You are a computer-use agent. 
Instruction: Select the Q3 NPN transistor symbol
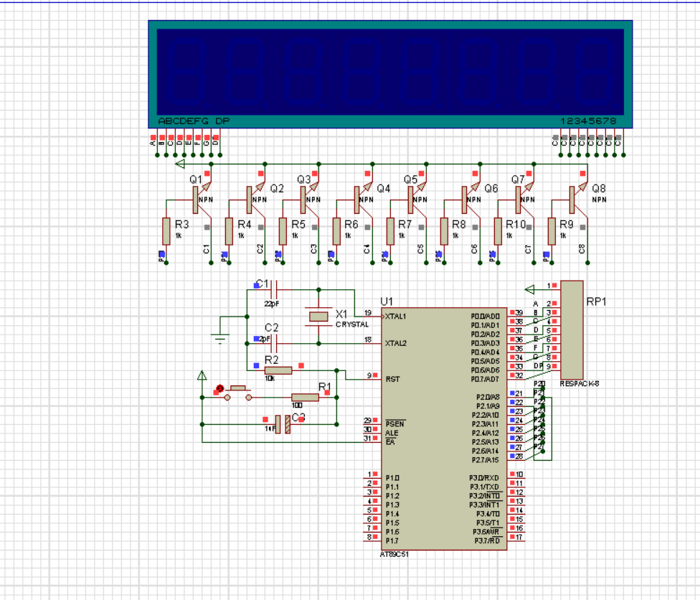click(x=309, y=200)
